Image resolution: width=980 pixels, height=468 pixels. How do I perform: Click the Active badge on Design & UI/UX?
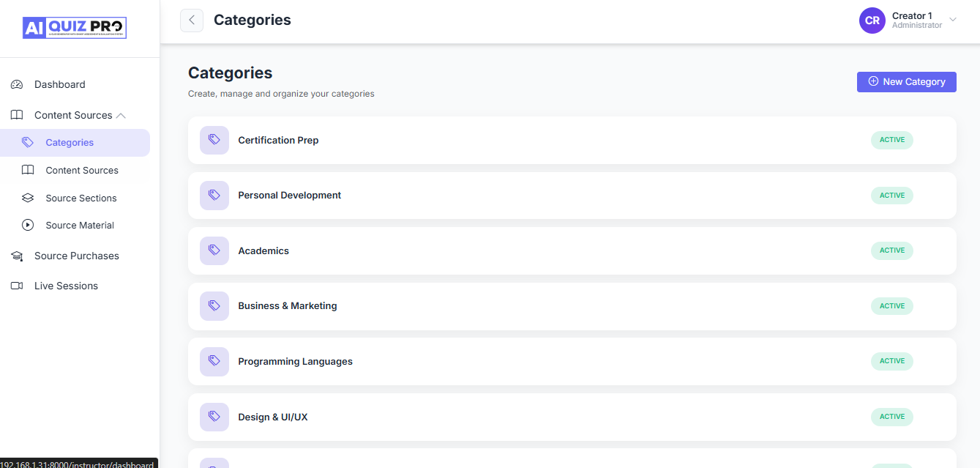coord(892,417)
